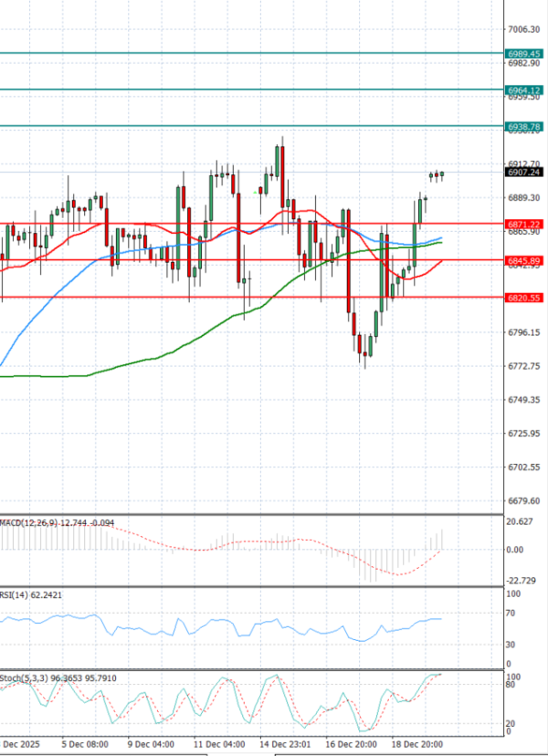Click the 6772.75 value on price axis
This screenshot has height=756, width=548.
click(x=523, y=366)
